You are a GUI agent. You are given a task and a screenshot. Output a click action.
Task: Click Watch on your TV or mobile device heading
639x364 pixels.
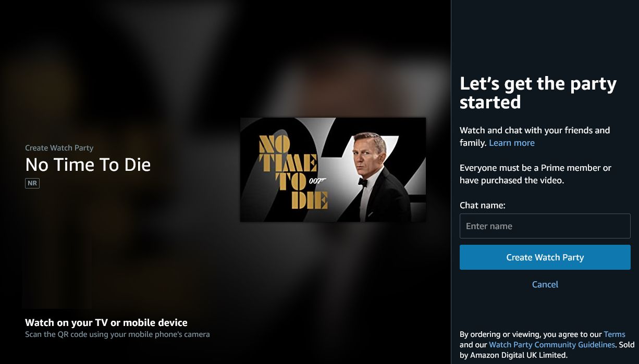pos(106,322)
